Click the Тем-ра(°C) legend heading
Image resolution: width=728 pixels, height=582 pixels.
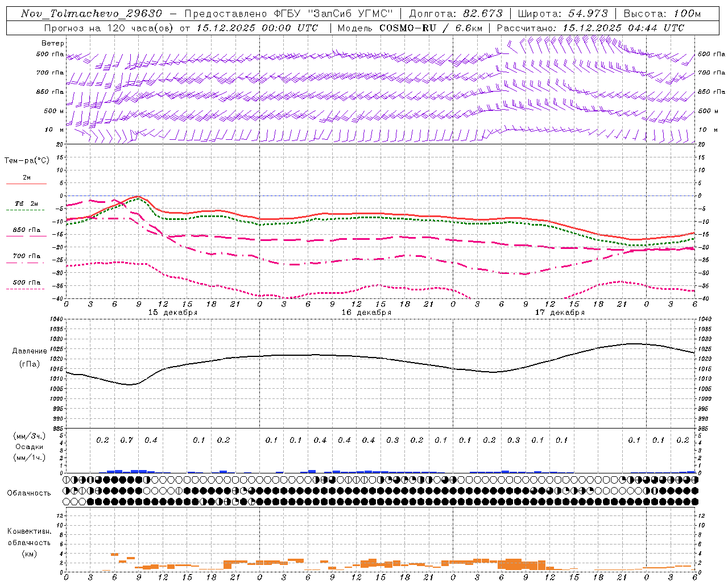[x=27, y=160]
